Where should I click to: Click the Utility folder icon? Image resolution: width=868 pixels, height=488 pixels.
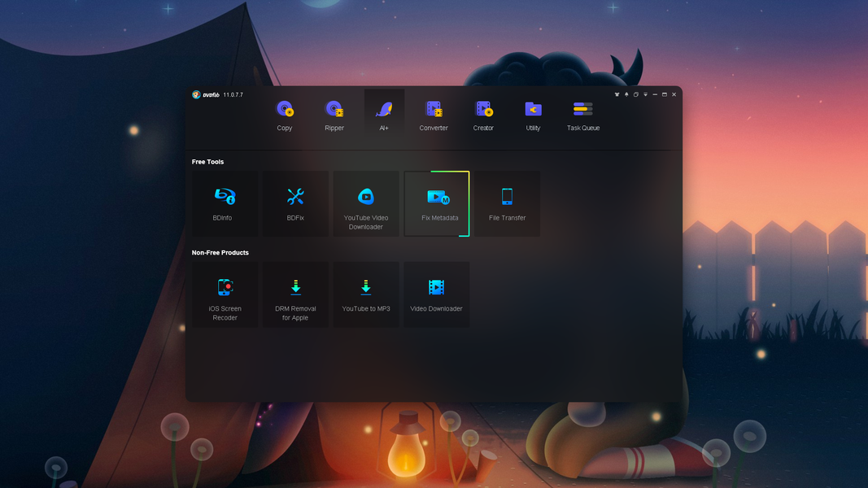(x=533, y=110)
